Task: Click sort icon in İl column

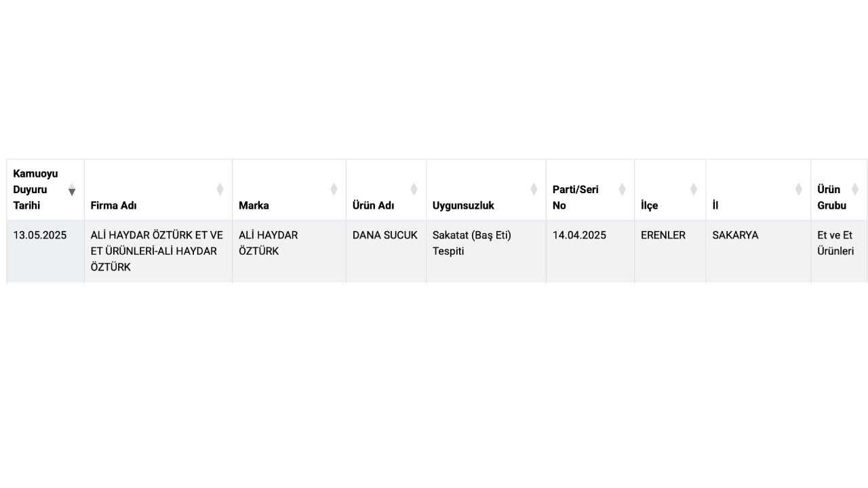Action: (x=798, y=190)
